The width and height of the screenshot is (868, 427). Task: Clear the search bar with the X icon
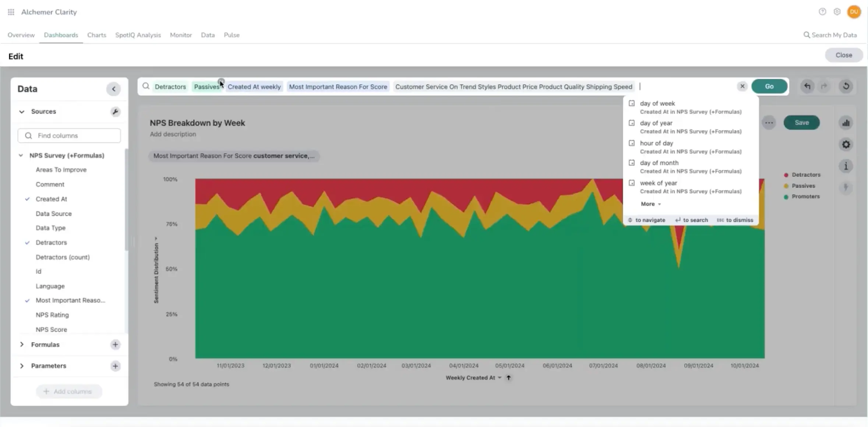(742, 86)
